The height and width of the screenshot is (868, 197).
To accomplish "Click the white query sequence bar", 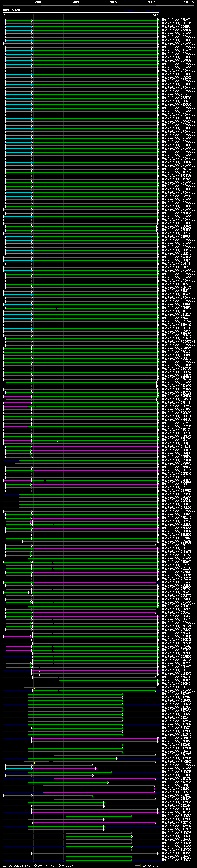I will tap(81, 13).
